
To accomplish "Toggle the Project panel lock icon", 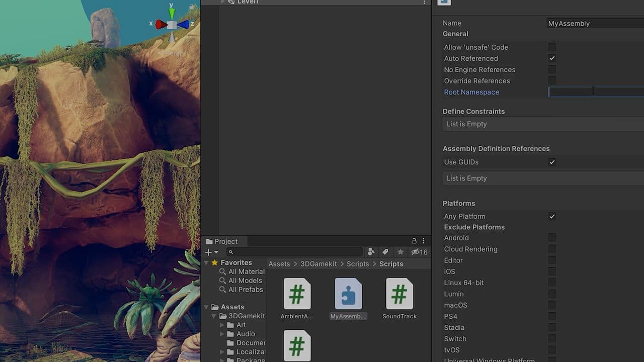I will click(414, 241).
